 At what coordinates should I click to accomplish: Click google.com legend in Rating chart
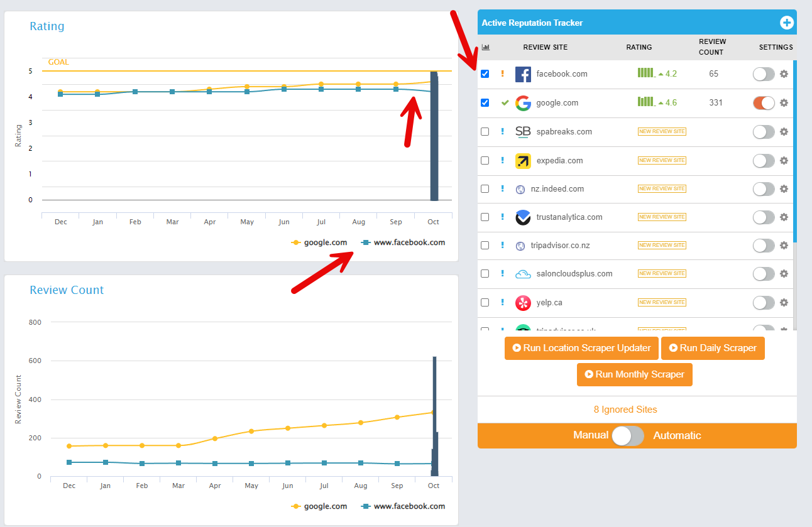(319, 242)
